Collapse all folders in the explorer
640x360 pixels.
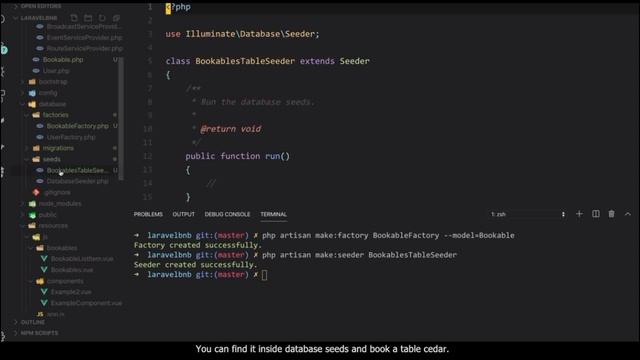point(116,18)
